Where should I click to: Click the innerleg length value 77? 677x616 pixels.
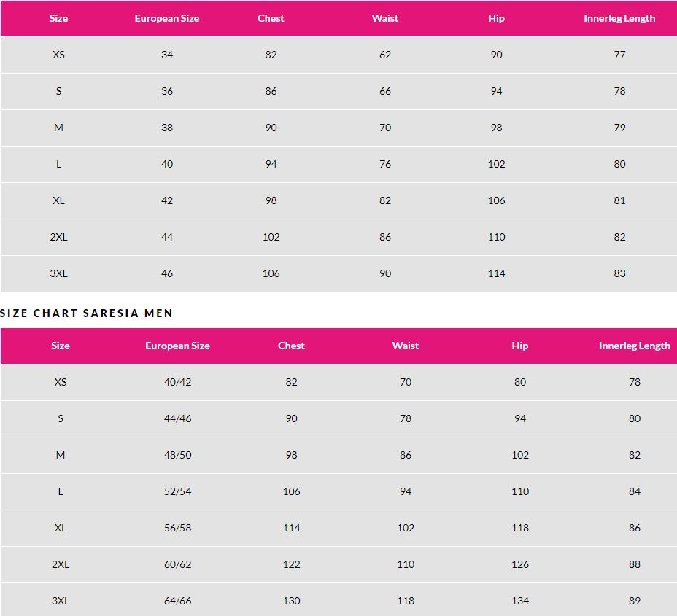click(x=619, y=55)
